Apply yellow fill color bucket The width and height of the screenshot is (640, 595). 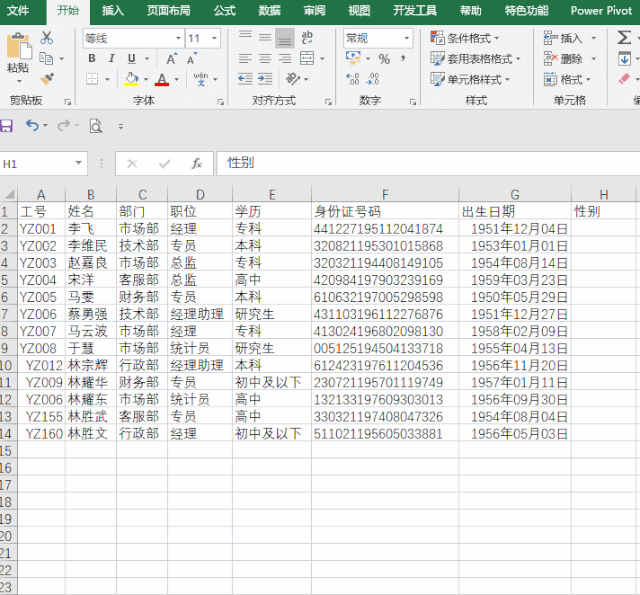pos(131,79)
